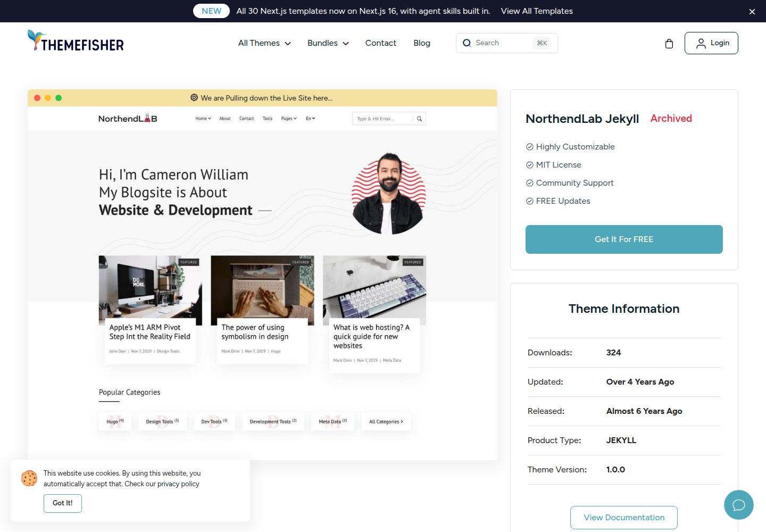
Task: Open the chat support bubble
Action: click(738, 505)
